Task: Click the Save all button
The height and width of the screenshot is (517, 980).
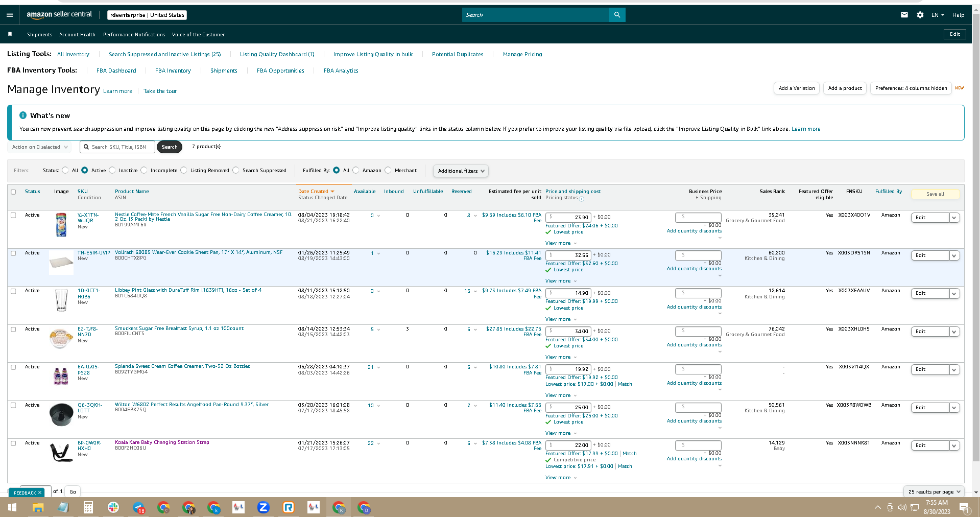Action: click(x=935, y=194)
